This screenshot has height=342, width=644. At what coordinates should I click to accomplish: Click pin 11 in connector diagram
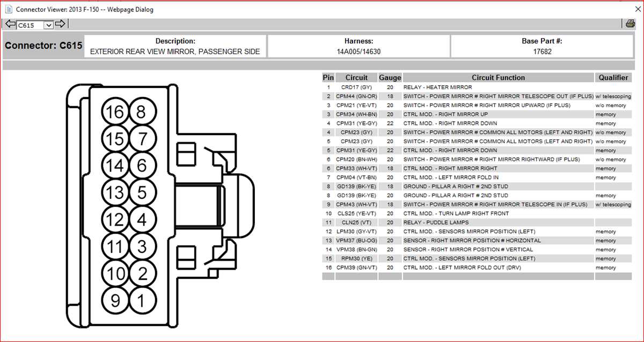[115, 247]
